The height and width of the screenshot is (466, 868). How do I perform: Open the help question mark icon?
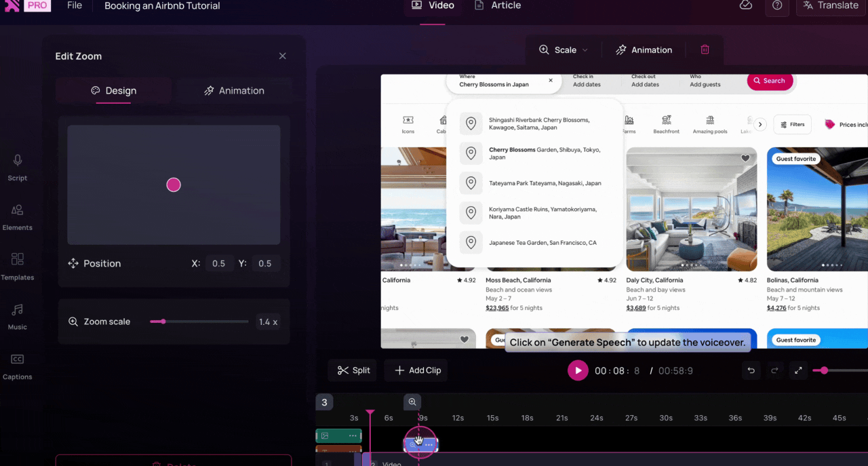tap(777, 5)
